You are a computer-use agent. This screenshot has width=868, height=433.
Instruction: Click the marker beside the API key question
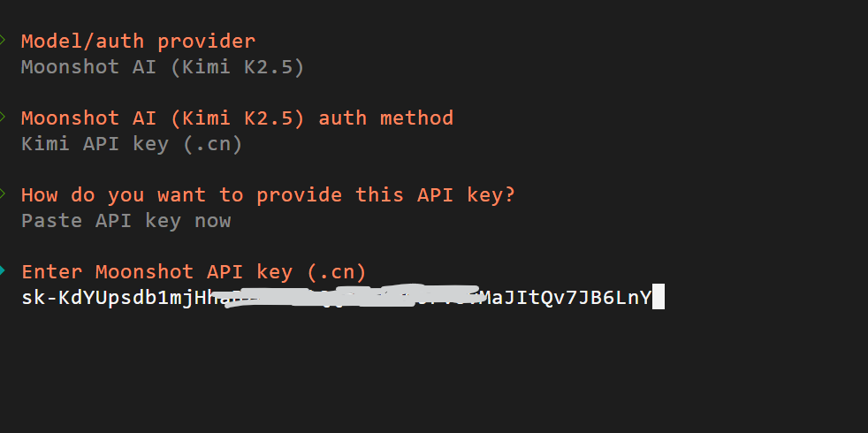3,194
